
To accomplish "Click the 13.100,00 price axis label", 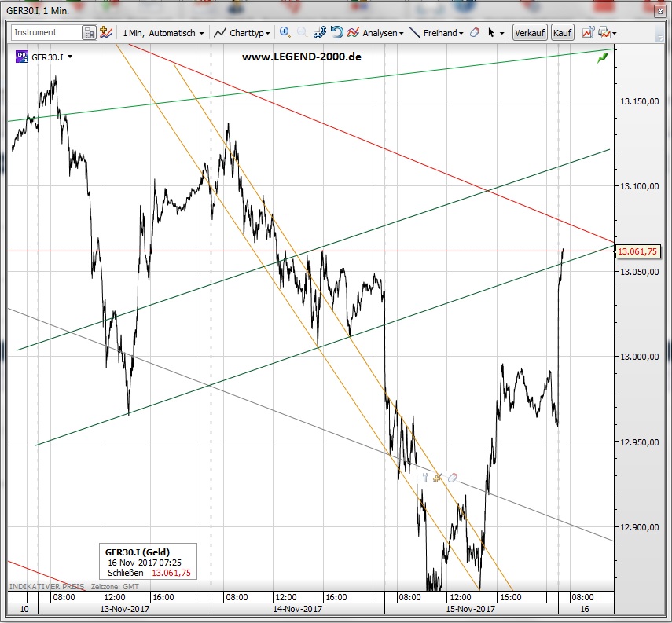I will (639, 186).
